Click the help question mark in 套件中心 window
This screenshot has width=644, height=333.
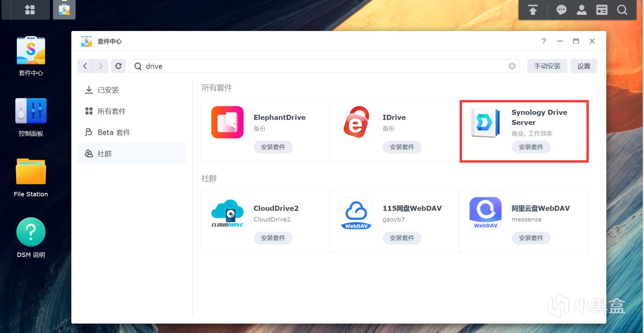[x=544, y=41]
